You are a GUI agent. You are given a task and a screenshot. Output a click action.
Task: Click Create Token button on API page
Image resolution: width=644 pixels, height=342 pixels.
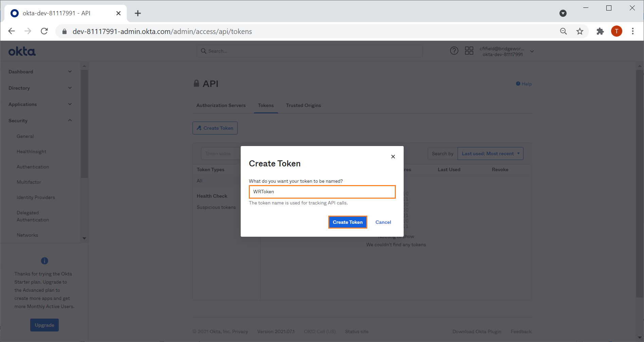(x=215, y=128)
